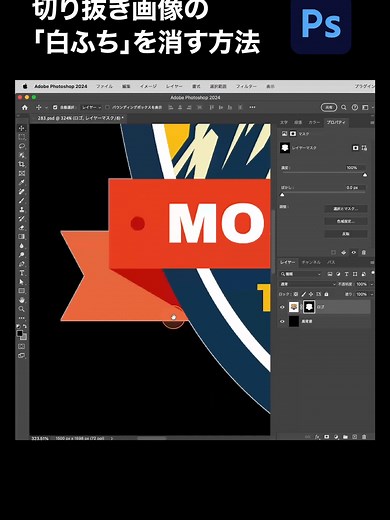Select the Object Selection tool
The image size is (390, 520).
click(22, 155)
